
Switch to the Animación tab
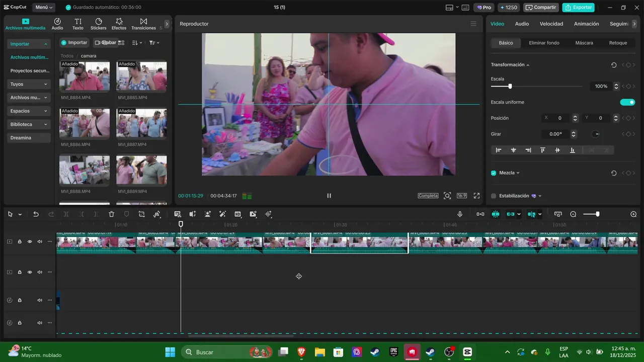[x=587, y=24]
